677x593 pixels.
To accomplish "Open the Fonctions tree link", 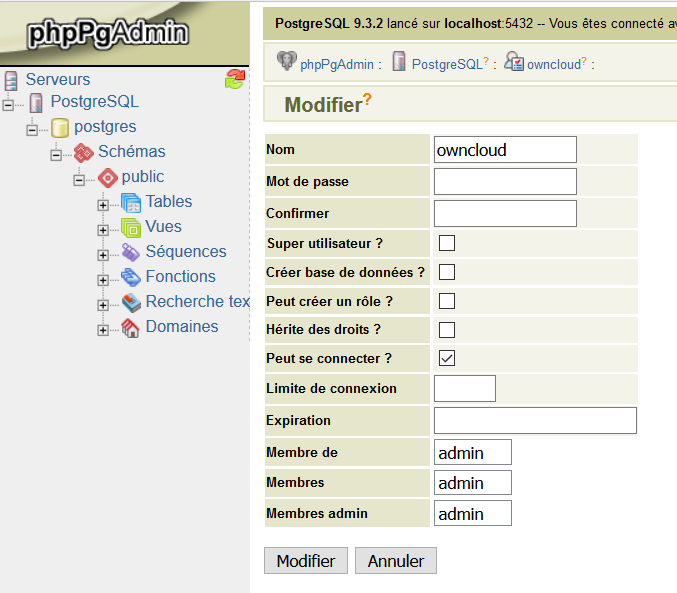I will point(180,277).
